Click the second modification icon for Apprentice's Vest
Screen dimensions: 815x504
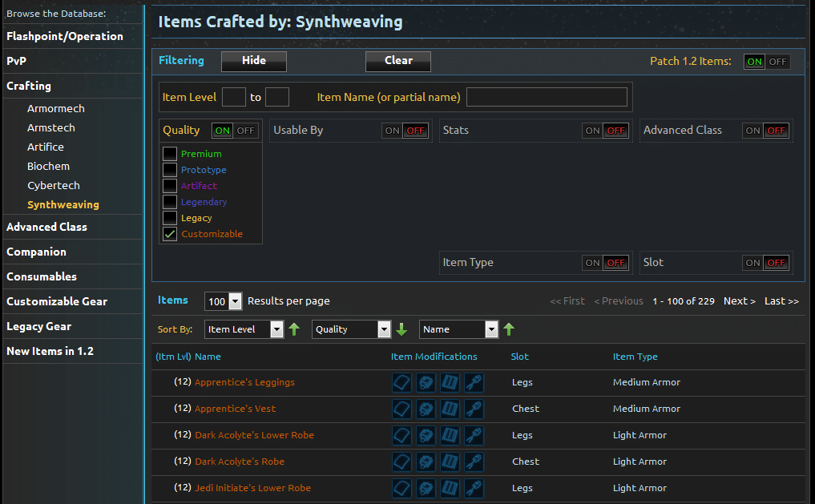click(426, 409)
